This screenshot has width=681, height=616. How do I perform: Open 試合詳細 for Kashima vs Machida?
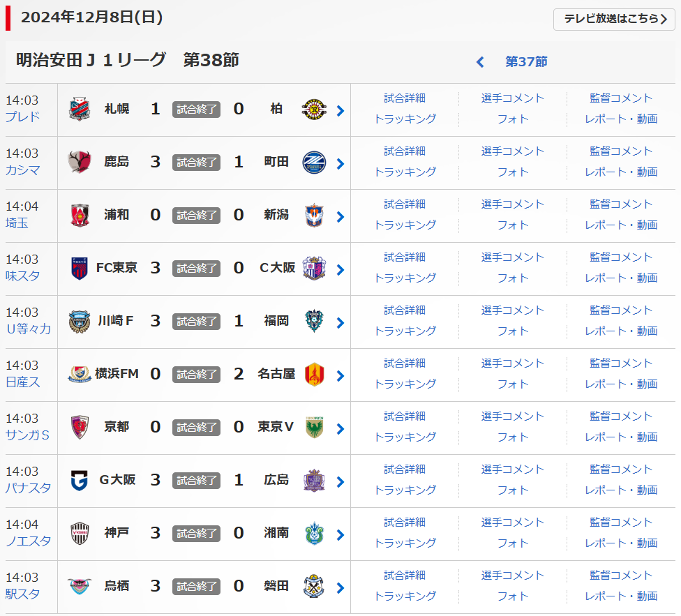[x=405, y=151]
